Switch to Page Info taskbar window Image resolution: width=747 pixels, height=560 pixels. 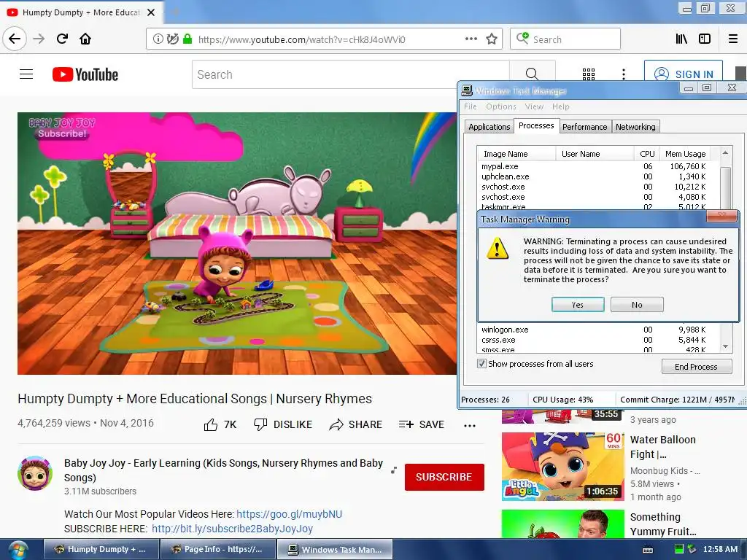pos(217,549)
